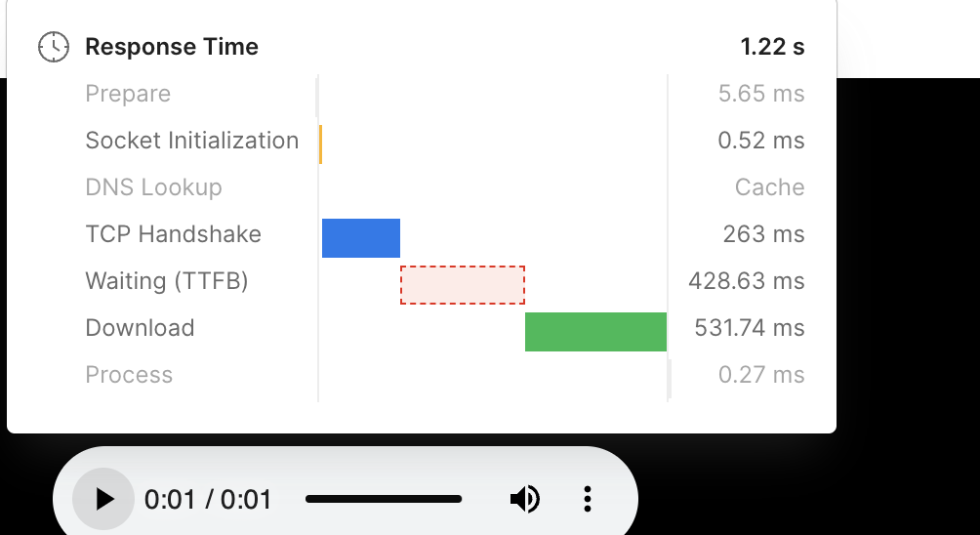Screen dimensions: 980x535
Task: Click the 0:01 / 0:01 audio time display
Action: pos(208,500)
